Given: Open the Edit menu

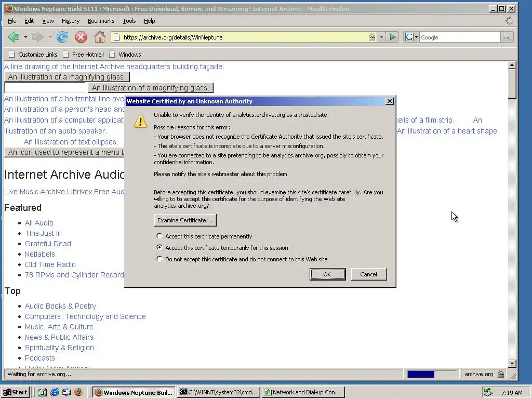Looking at the screenshot, I should 29,21.
